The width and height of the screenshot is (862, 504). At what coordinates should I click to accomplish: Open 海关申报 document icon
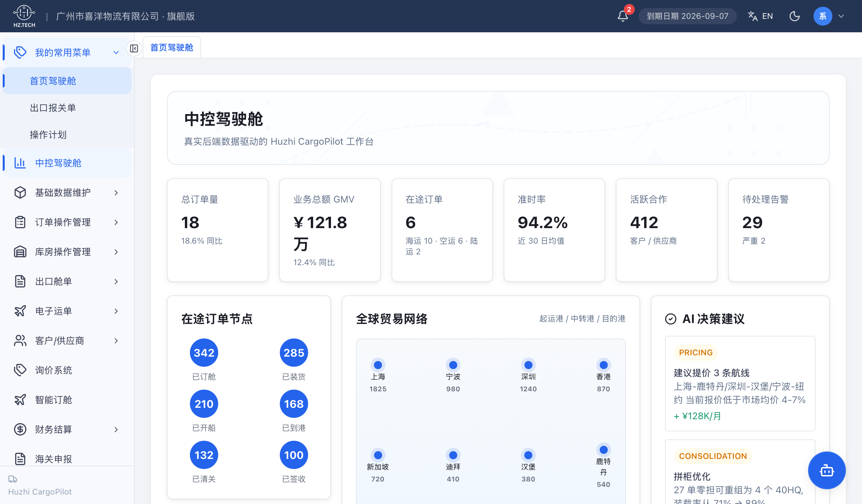[20, 459]
